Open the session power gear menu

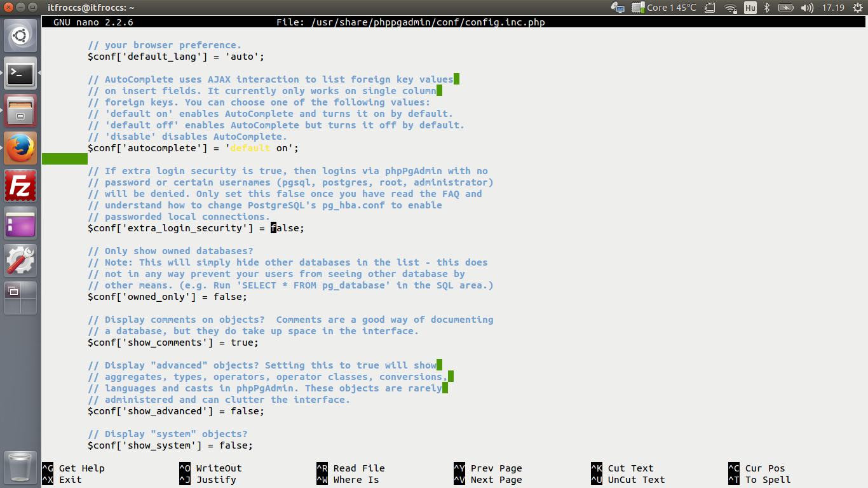pyautogui.click(x=858, y=8)
